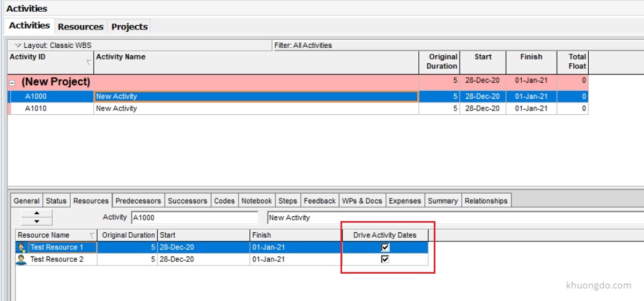Go to next activity with down arrow
The width and height of the screenshot is (644, 301).
pos(36,221)
